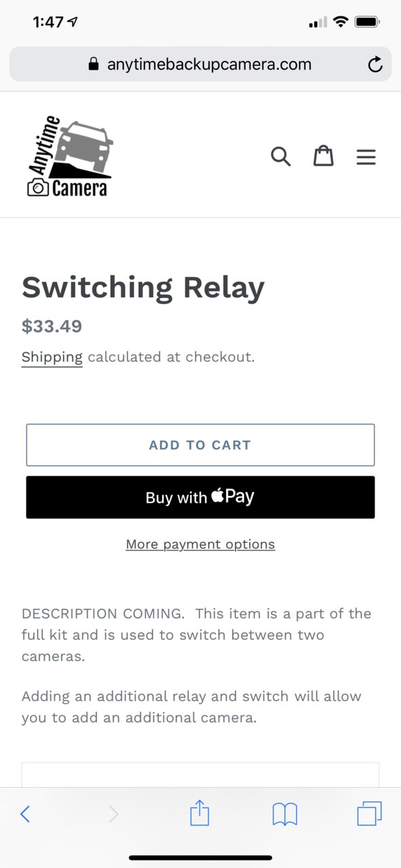Open the shopping bag cart icon
Screen dimensions: 401x868
(x=323, y=156)
